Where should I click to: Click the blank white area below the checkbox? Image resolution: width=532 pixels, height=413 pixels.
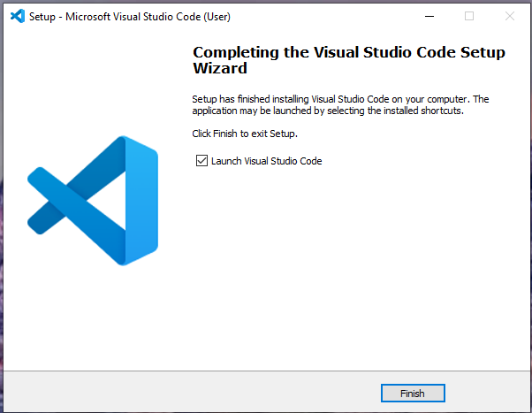(345, 265)
